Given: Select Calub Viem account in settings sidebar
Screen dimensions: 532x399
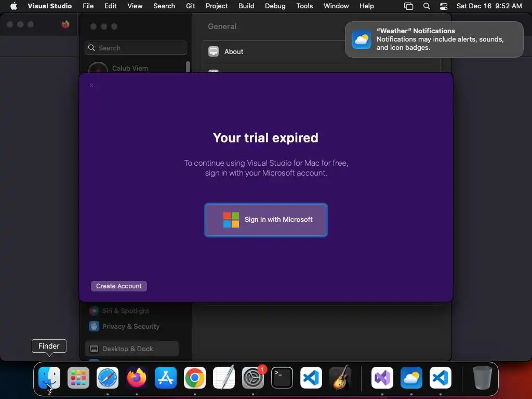Looking at the screenshot, I should pyautogui.click(x=130, y=68).
